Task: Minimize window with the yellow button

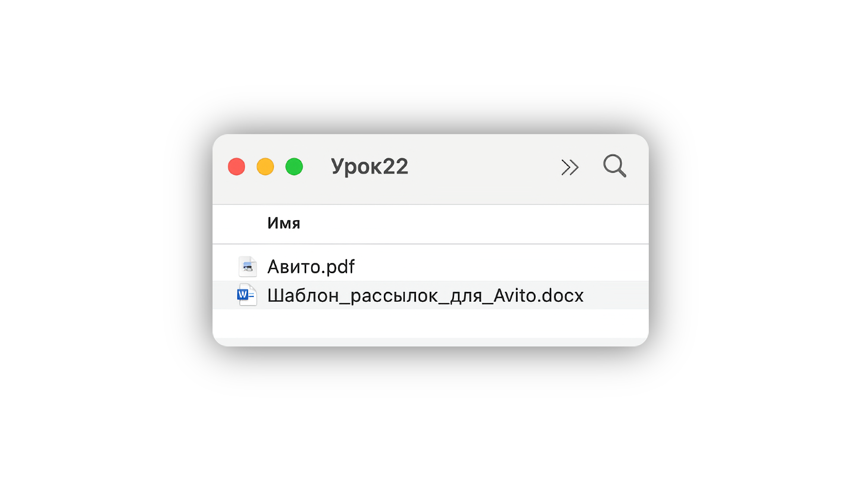Action: point(265,167)
